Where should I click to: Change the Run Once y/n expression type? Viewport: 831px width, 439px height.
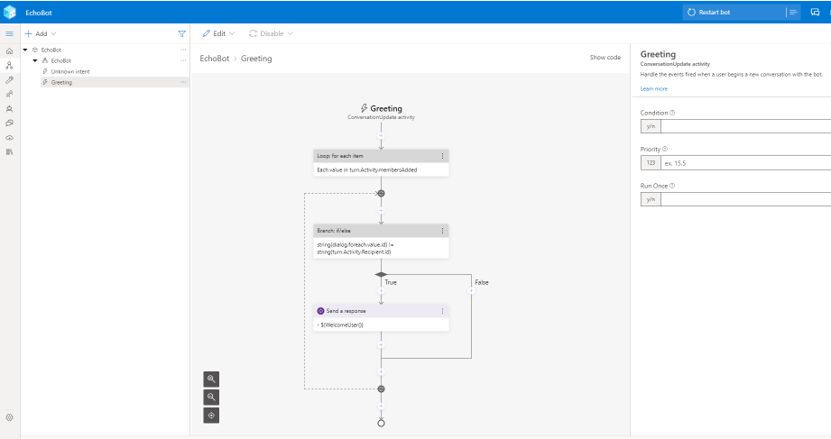(x=651, y=199)
